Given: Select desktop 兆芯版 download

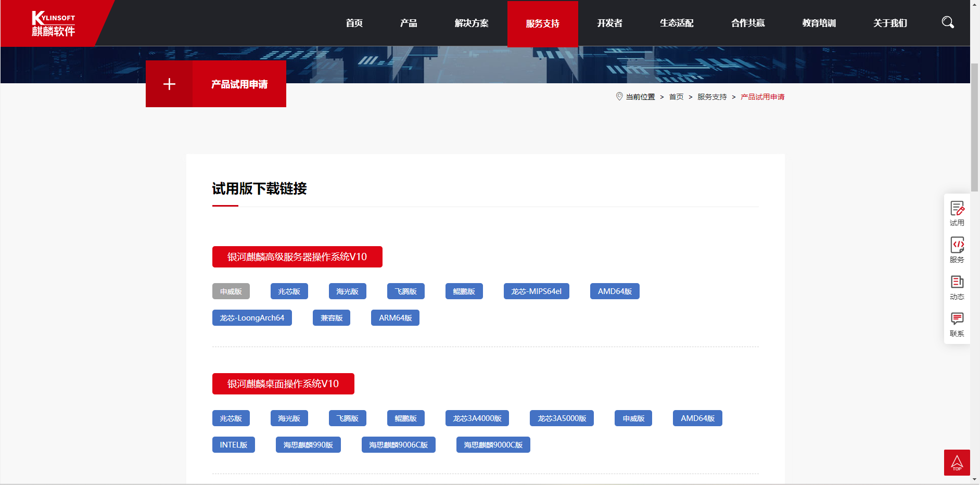Looking at the screenshot, I should coord(231,418).
